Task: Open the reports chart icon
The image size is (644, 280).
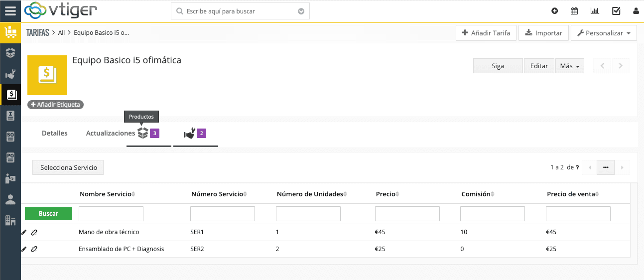Action: [x=595, y=11]
